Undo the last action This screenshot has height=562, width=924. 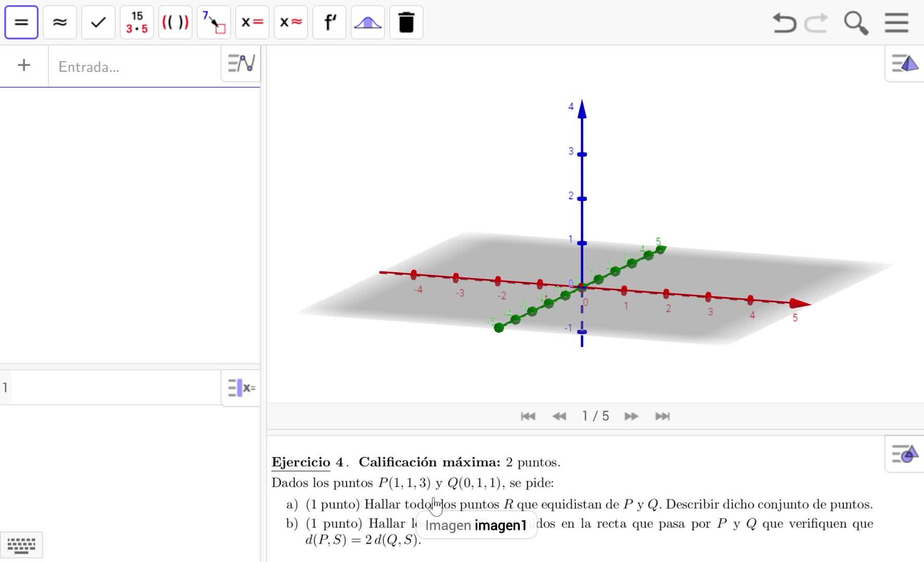(x=784, y=23)
